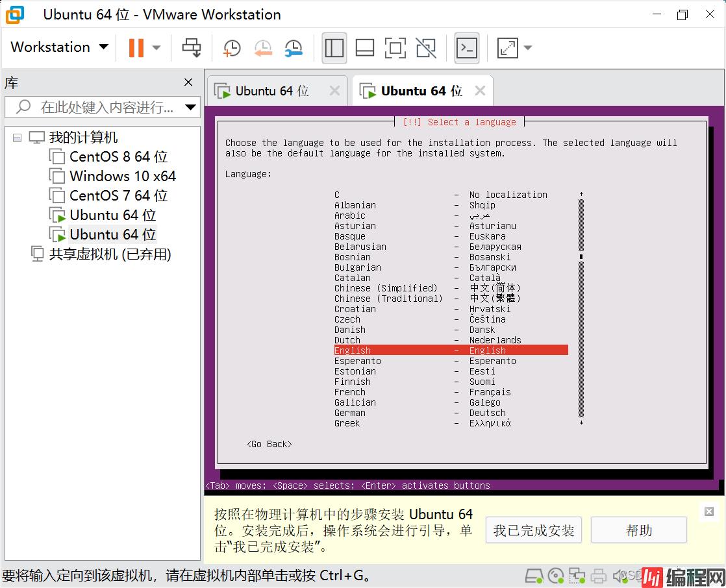
Task: Switch to the first Ubuntu 64 位 tab
Action: 271,91
